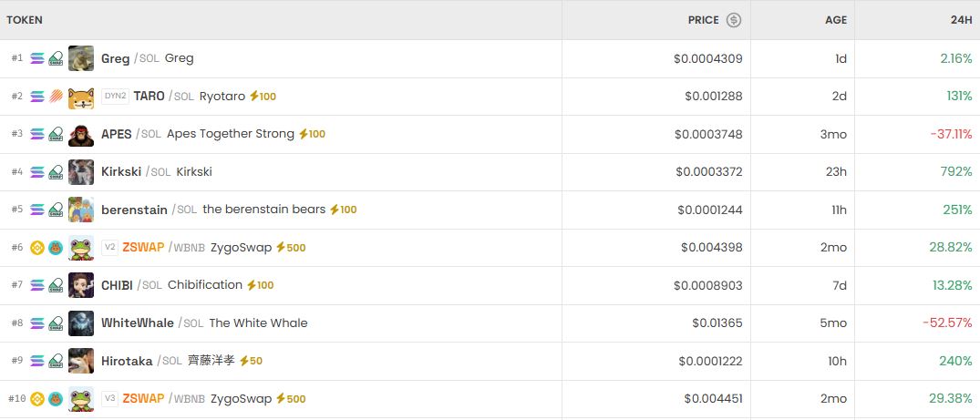Click the BNB chain icon in row #6
Screen dimensions: 980x420
click(37, 248)
